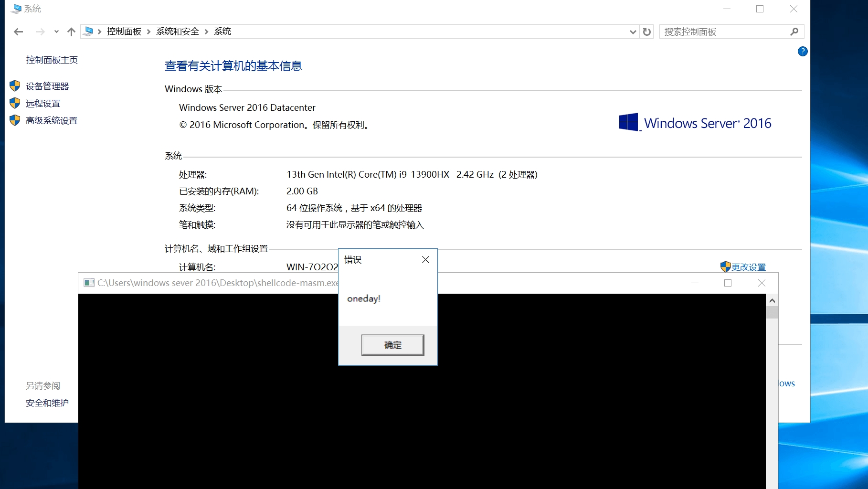Click the console window title bar icon
The height and width of the screenshot is (489, 868).
(x=89, y=283)
